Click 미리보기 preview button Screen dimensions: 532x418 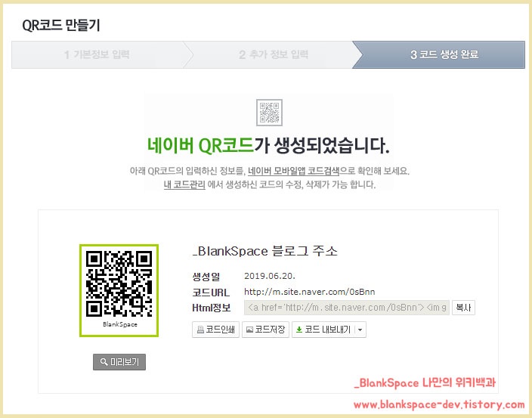pyautogui.click(x=119, y=362)
